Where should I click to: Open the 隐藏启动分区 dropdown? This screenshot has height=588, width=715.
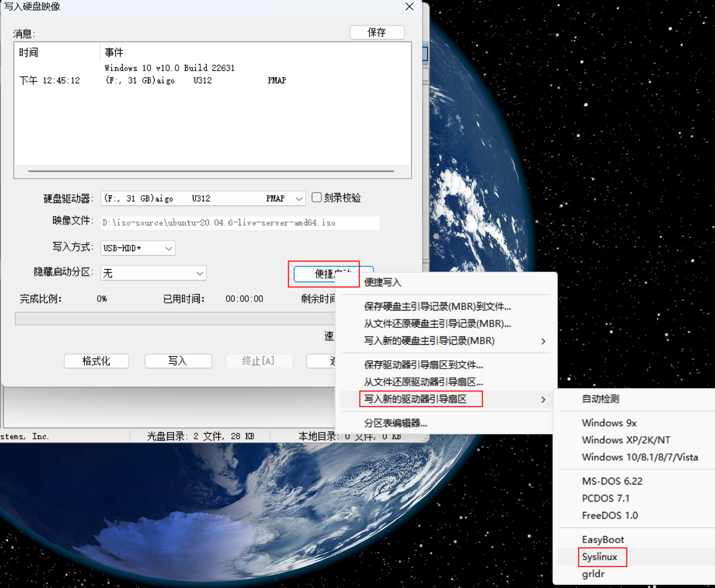coord(199,273)
